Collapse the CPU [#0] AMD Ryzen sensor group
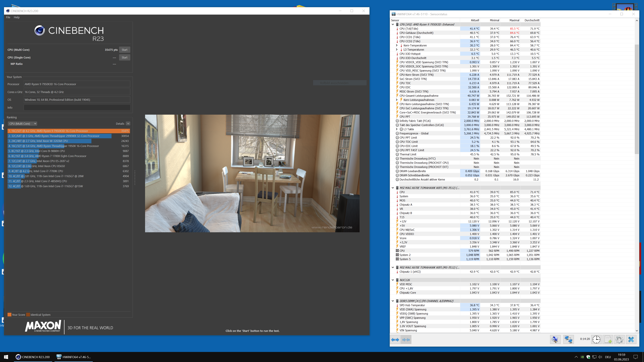 pyautogui.click(x=393, y=24)
